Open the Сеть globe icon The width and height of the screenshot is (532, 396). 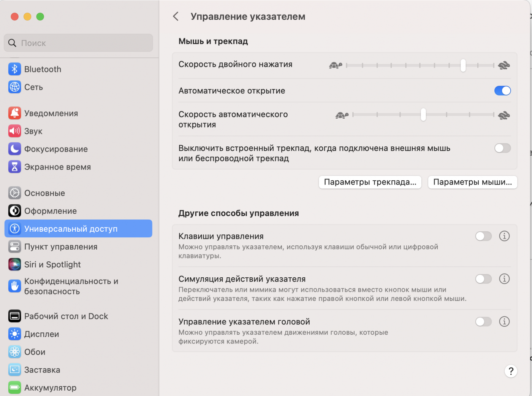[x=14, y=87]
